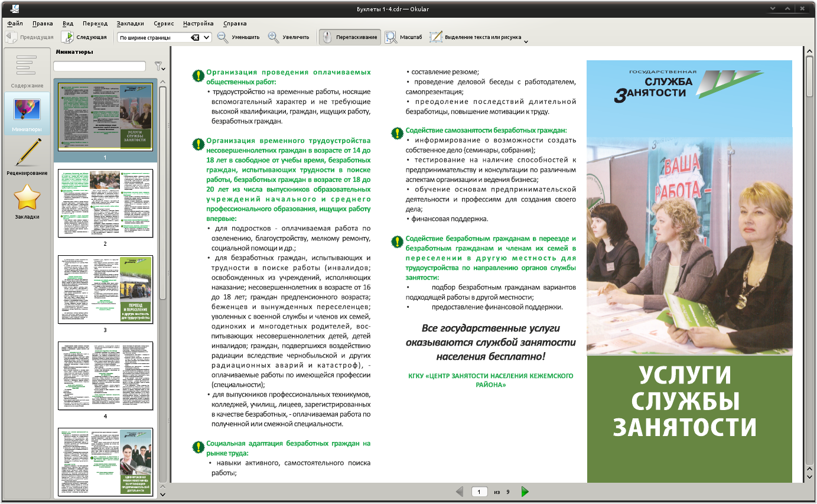The height and width of the screenshot is (504, 817).
Task: Zoom out with the Уменьшить button
Action: (238, 37)
